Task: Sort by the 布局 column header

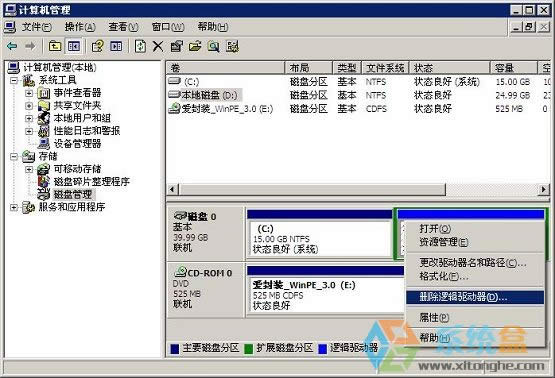Action: [x=308, y=68]
